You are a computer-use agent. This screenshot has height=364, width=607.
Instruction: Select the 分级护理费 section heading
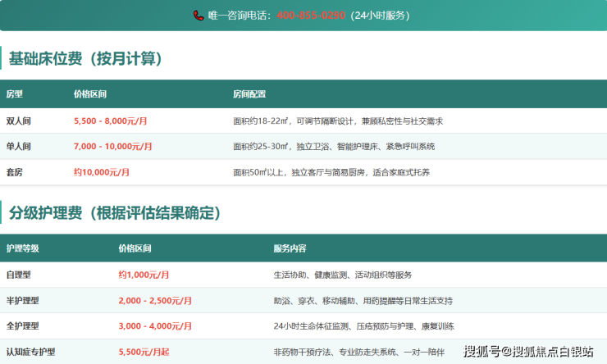[x=115, y=213]
